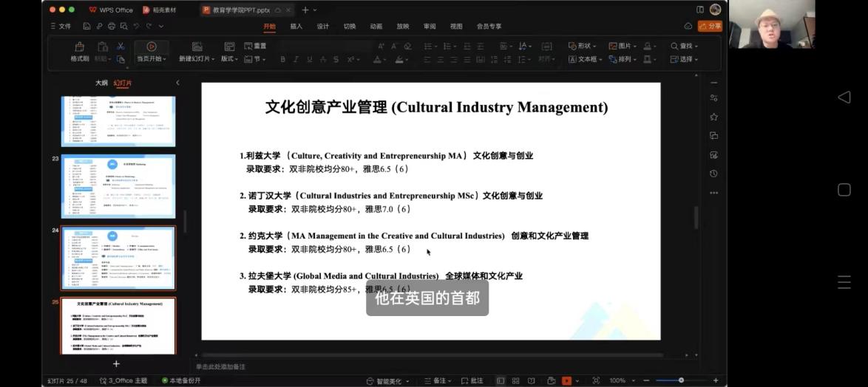Start slideshow from current page (当页开始)
Screen dimensions: 868x387
[151, 52]
